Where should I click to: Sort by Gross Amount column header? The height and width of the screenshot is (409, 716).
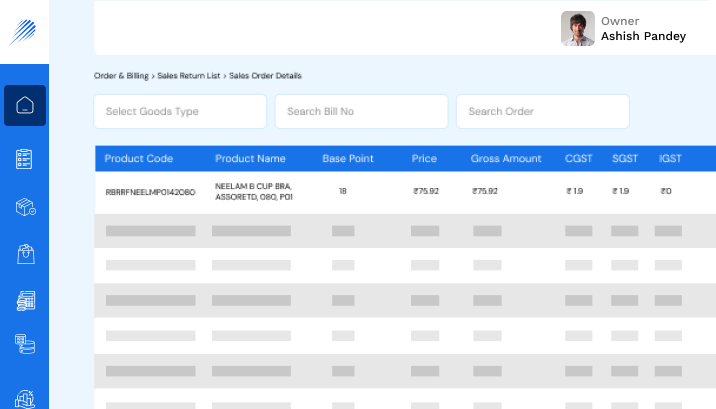coord(506,158)
